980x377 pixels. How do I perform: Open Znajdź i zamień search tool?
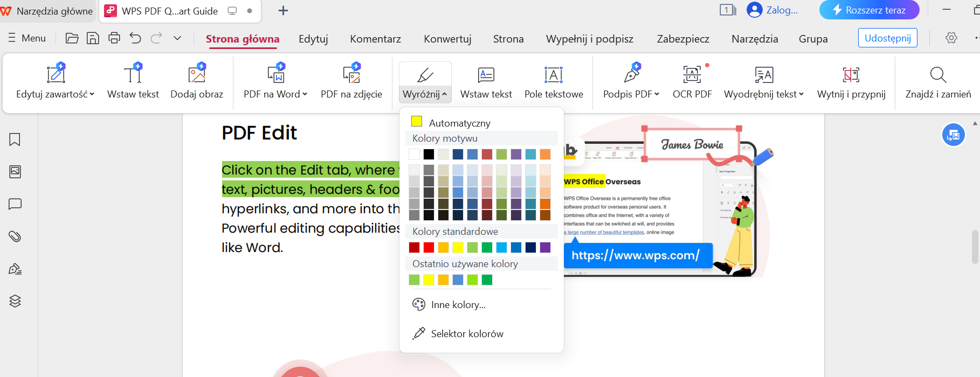(938, 81)
